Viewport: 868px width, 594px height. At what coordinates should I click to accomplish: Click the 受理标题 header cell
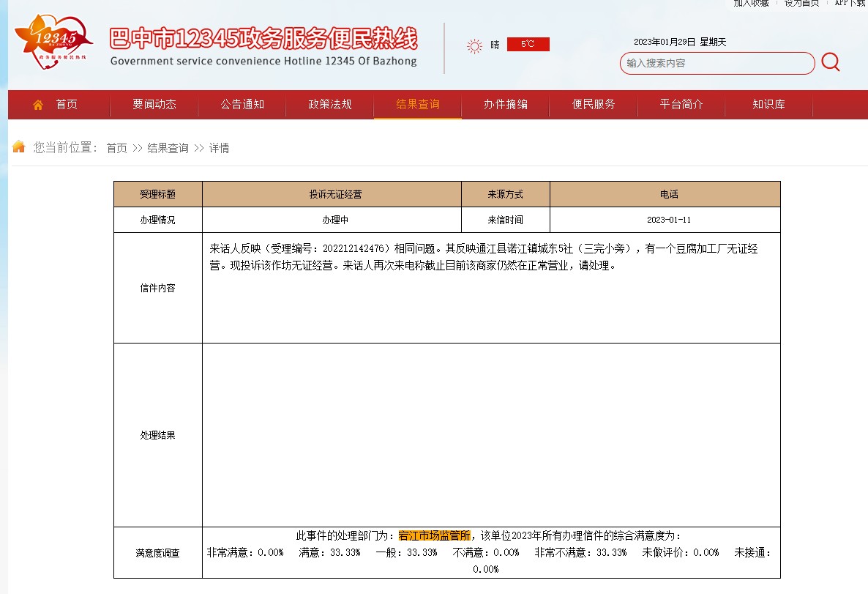tap(158, 195)
